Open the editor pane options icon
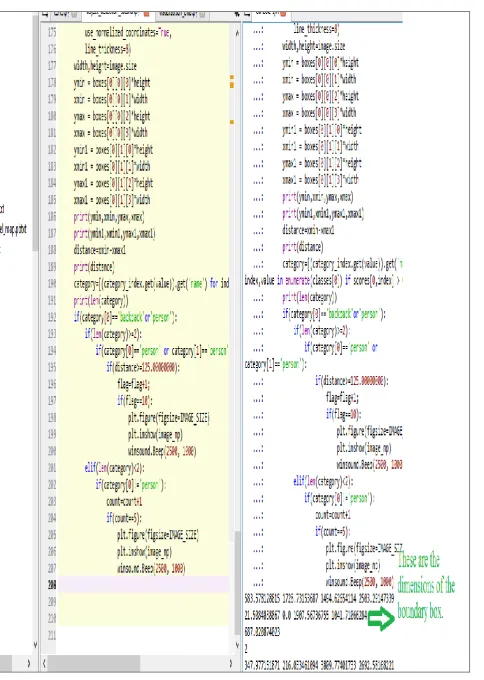The height and width of the screenshot is (680, 484). [237, 14]
